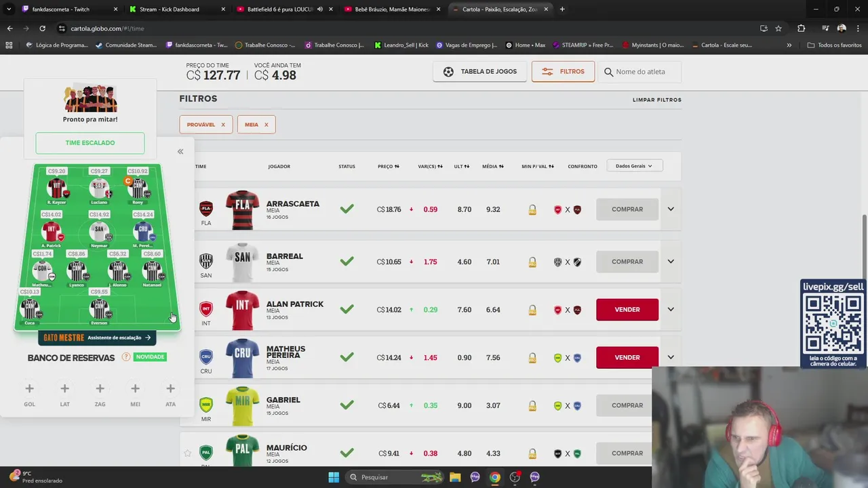868x488 pixels.
Task: Click Gabriel's yellow MIR jersey image
Action: pos(243,406)
